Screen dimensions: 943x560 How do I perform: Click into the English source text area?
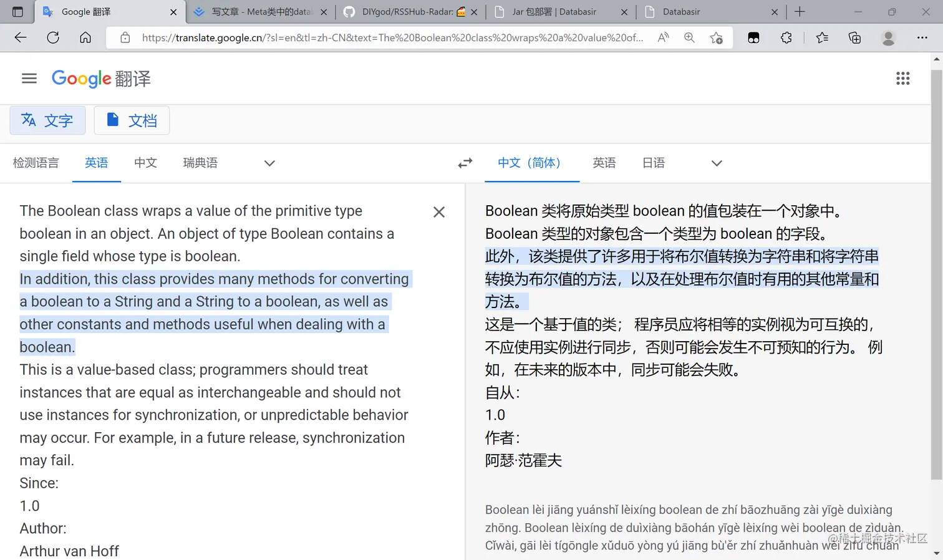click(x=215, y=380)
